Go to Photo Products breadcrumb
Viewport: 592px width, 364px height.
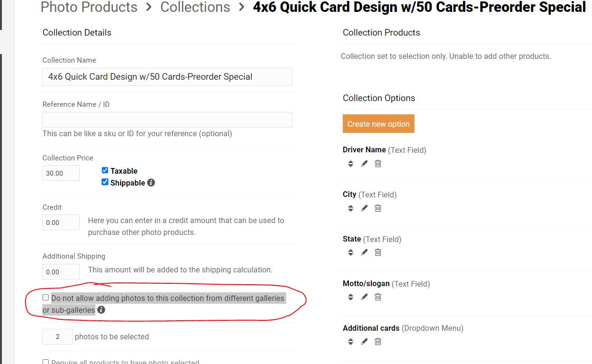[89, 7]
